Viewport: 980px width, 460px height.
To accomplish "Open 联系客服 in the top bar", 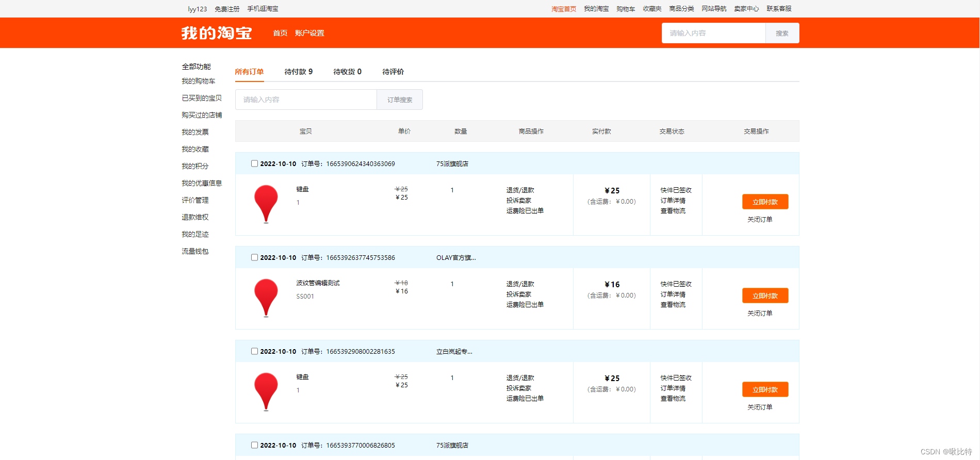I will [x=779, y=9].
